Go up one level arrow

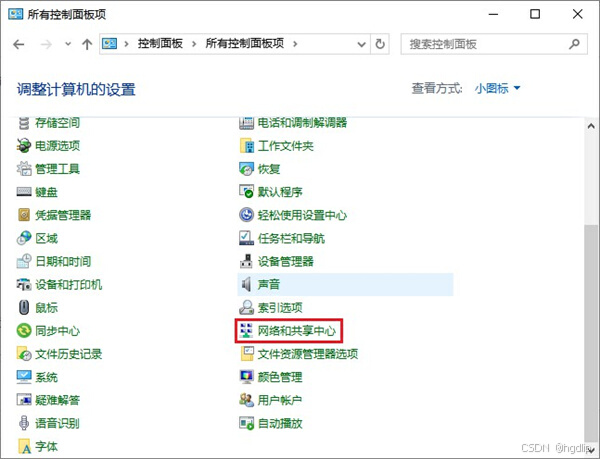pyautogui.click(x=87, y=44)
